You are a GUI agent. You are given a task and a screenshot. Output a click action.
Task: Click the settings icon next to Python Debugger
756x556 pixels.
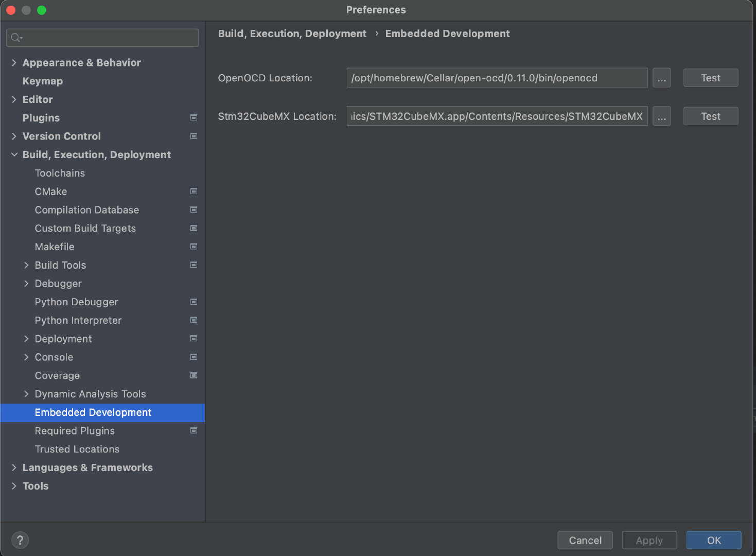194,302
